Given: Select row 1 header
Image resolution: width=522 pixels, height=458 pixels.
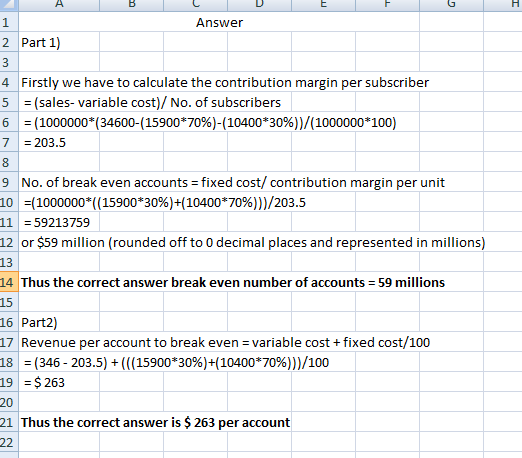Looking at the screenshot, I should click(9, 22).
